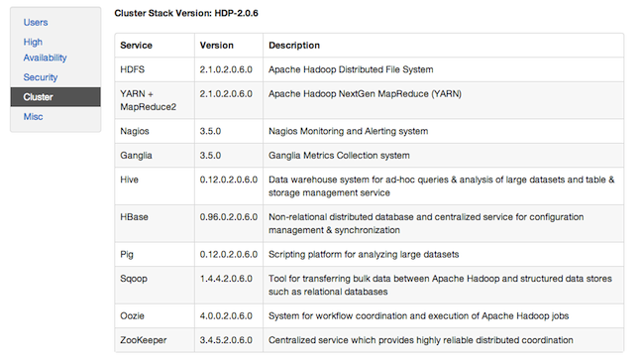Select the HDFS service row
This screenshot has width=644, height=363.
click(x=369, y=69)
